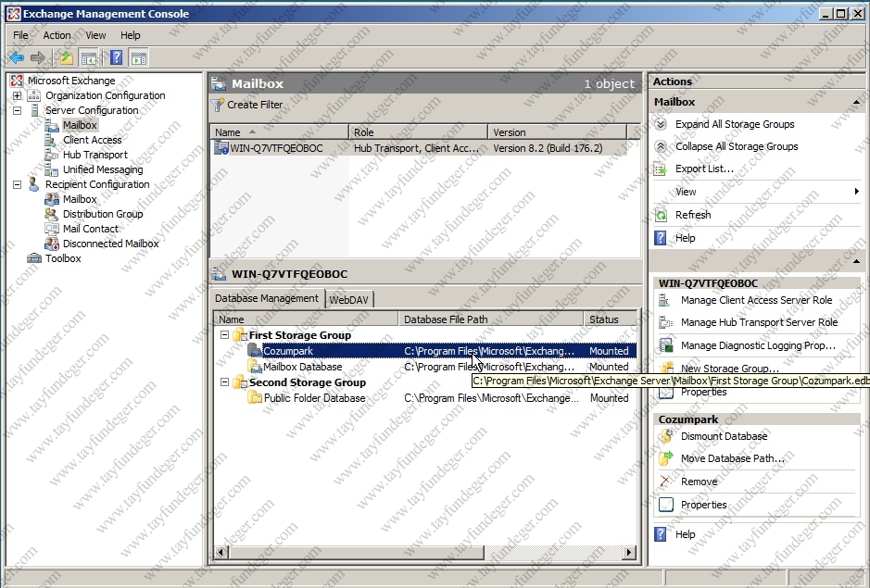The width and height of the screenshot is (870, 588).
Task: Open the File menu
Action: pos(20,35)
